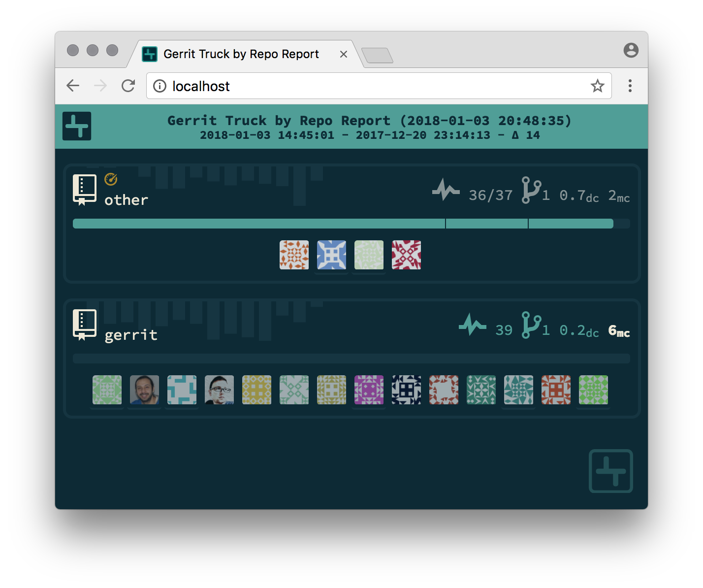Select navy blue patterned avatar in gerrit row
The width and height of the screenshot is (703, 588).
point(407,390)
